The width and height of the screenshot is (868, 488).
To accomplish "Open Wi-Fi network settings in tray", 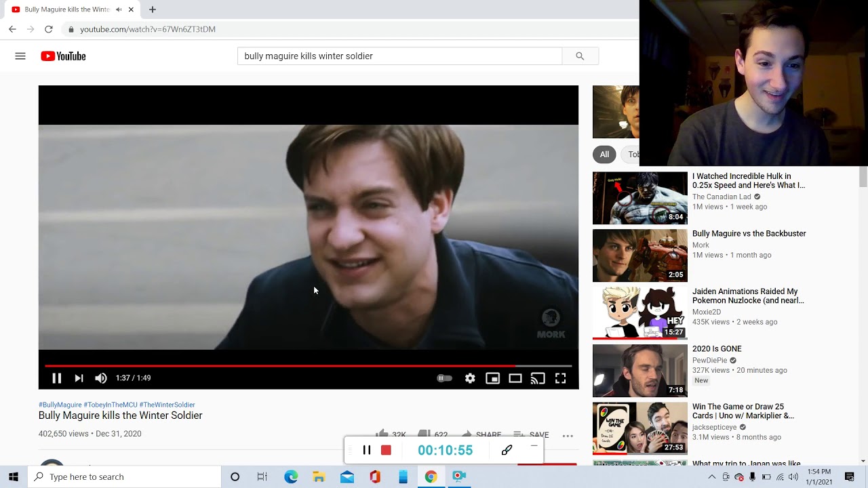I will coord(780,477).
